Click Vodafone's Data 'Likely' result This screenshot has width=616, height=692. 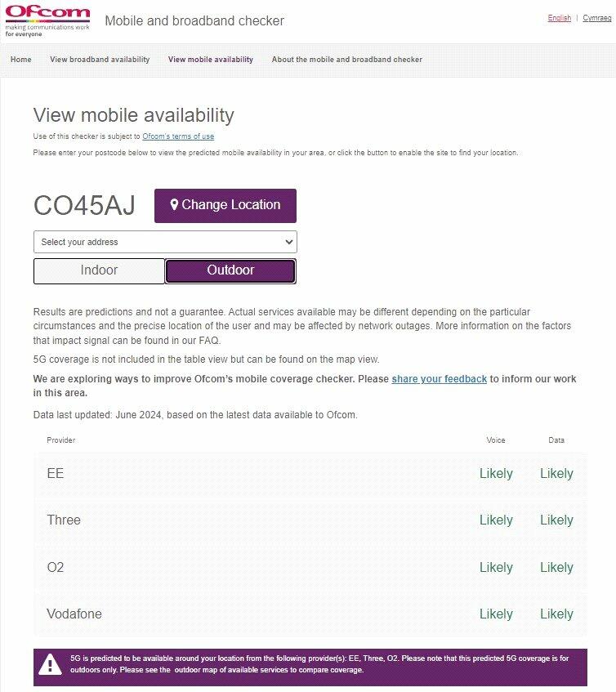coord(556,614)
